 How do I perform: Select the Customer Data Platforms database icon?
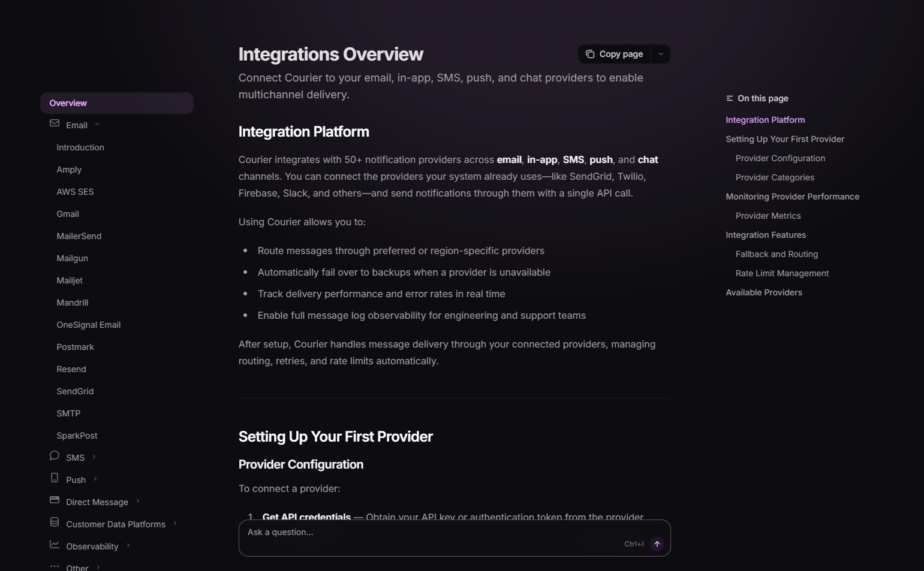click(x=55, y=522)
